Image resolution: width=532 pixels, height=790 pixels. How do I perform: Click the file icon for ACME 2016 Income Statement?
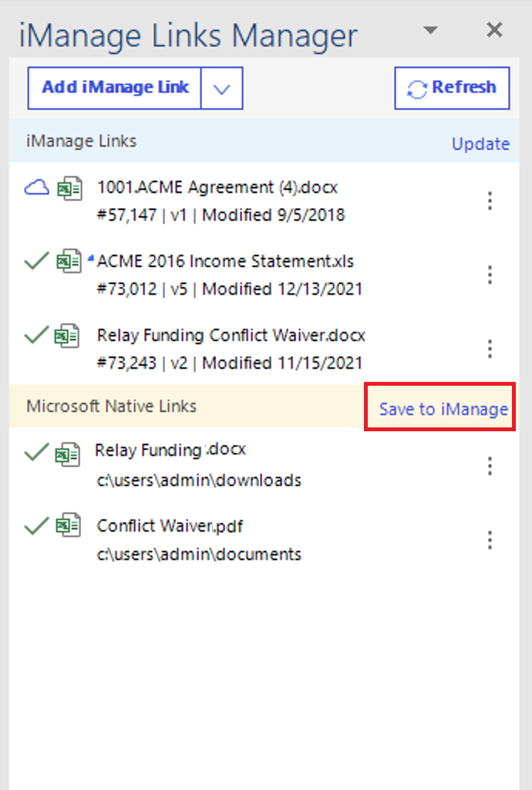(69, 262)
